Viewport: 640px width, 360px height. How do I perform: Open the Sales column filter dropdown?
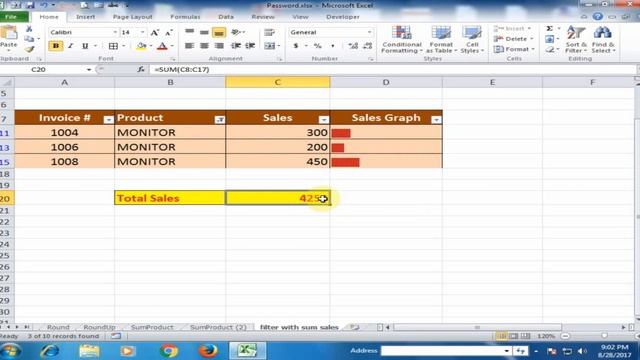[x=324, y=120]
